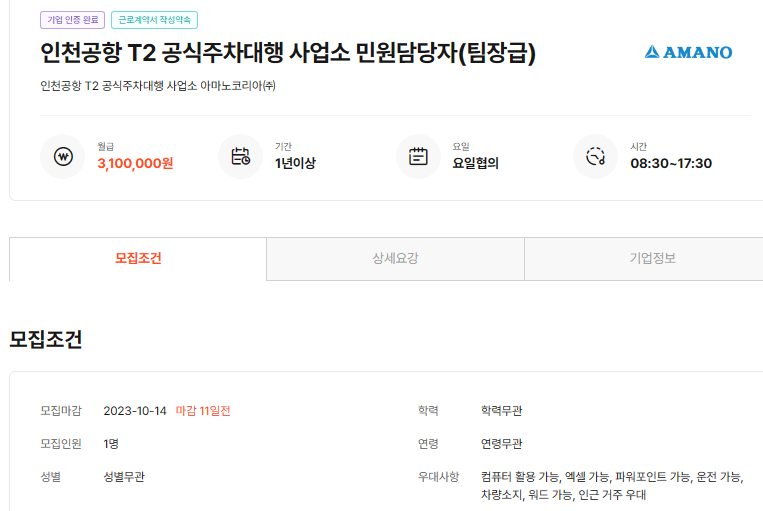
Task: Click the 모집조건 section heading
Action: [46, 339]
